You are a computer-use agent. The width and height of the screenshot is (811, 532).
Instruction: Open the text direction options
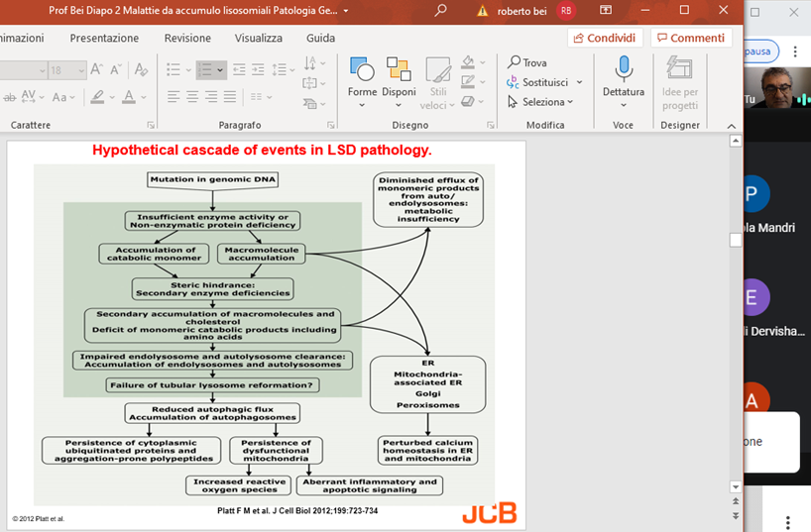tap(314, 63)
